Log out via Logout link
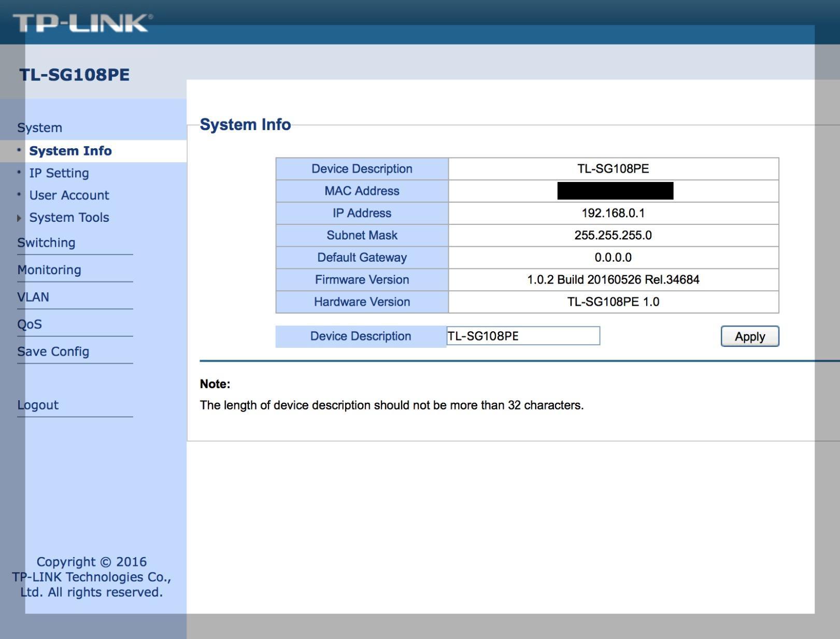840x639 pixels. coord(38,405)
